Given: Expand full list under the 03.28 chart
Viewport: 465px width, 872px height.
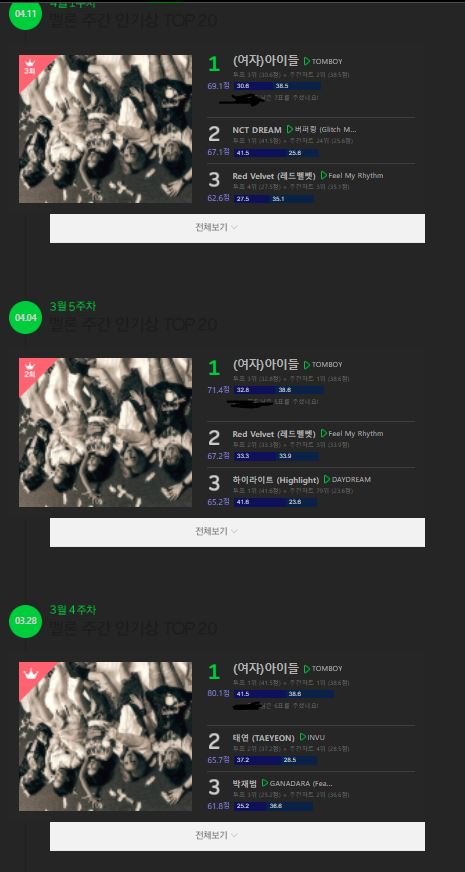Looking at the screenshot, I should [x=238, y=836].
